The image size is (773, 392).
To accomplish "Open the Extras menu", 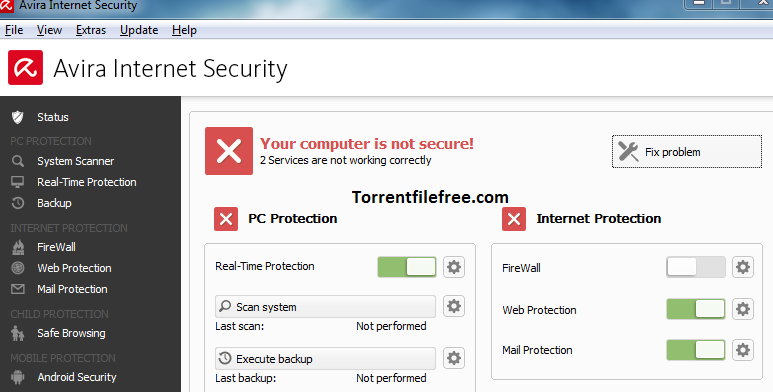I will coord(91,30).
